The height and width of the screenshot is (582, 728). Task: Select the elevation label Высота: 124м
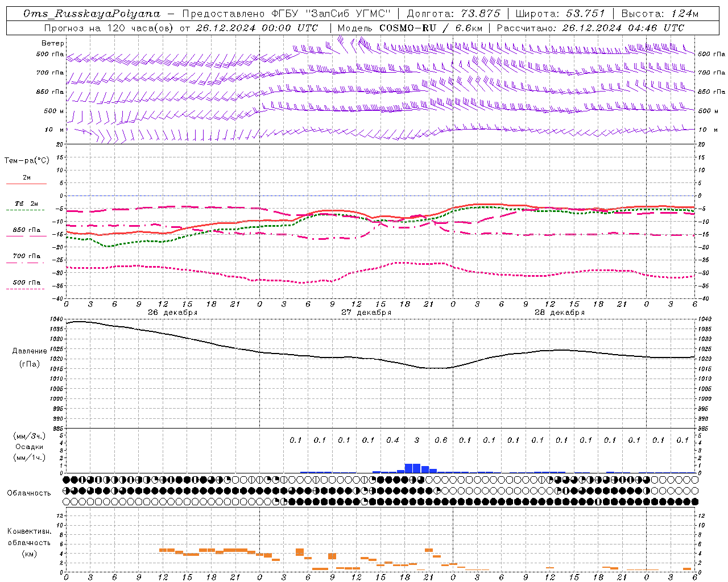pos(660,14)
